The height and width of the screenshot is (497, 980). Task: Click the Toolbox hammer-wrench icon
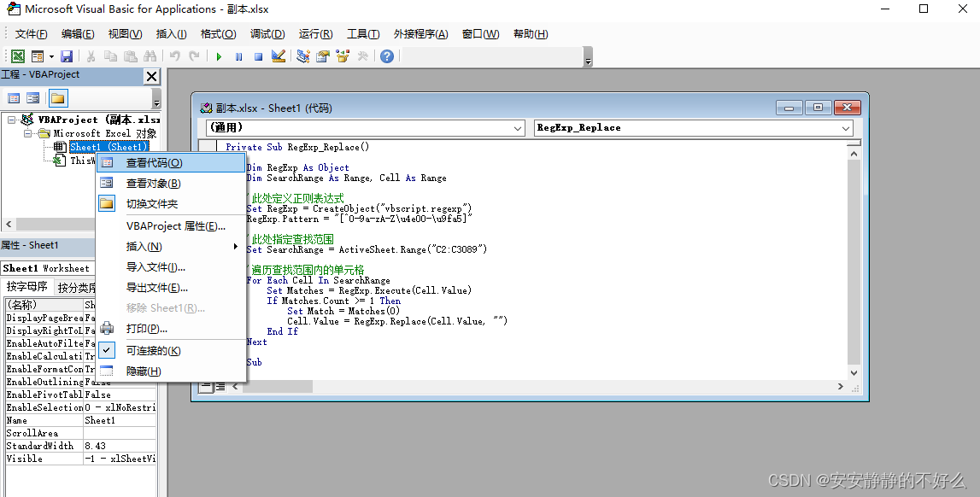point(362,56)
